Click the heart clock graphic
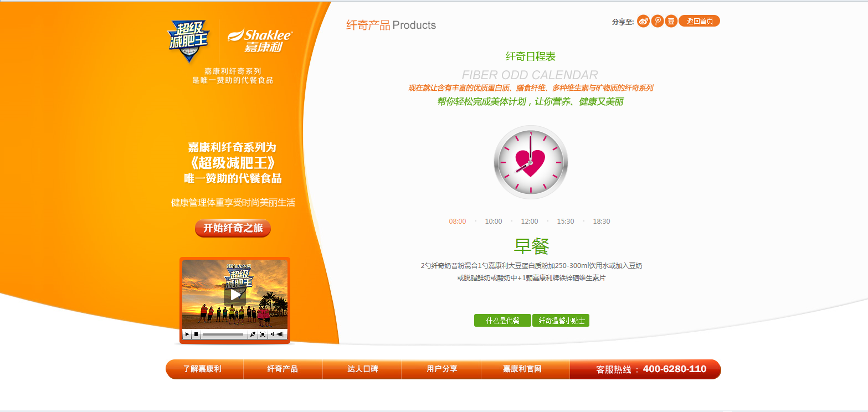This screenshot has width=868, height=412. pyautogui.click(x=531, y=162)
